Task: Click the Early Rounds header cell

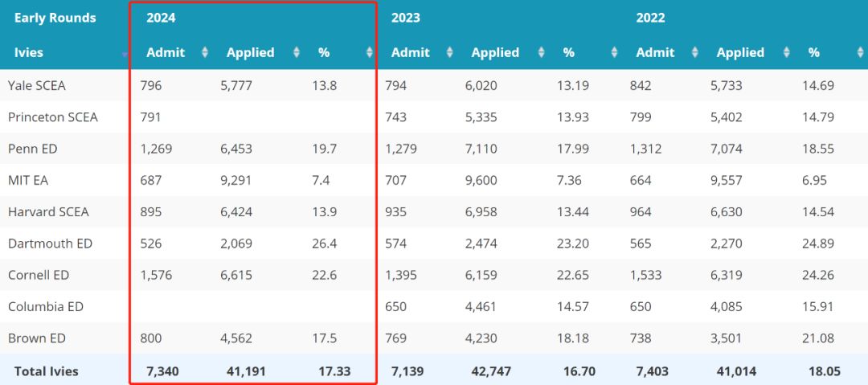Action: (55, 18)
